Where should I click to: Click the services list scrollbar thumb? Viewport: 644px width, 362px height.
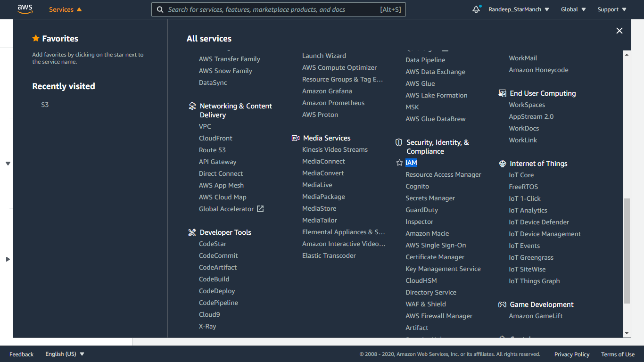click(x=627, y=251)
